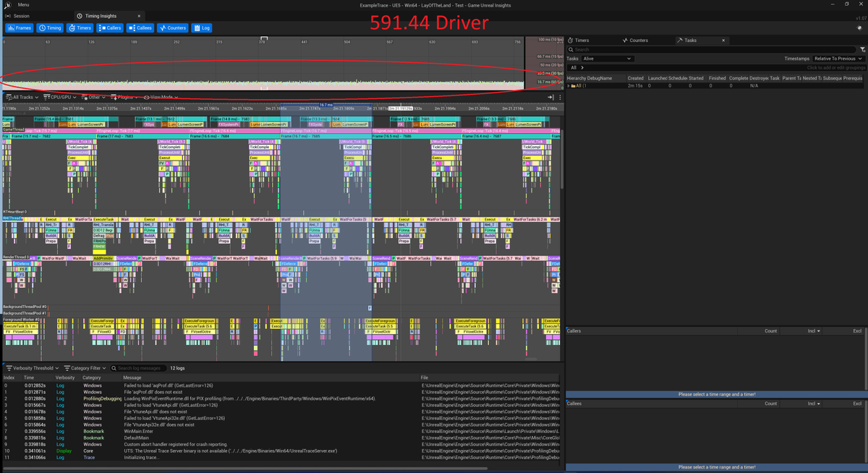Toggle the Frames panel button
The height and width of the screenshot is (473, 868).
click(x=20, y=27)
